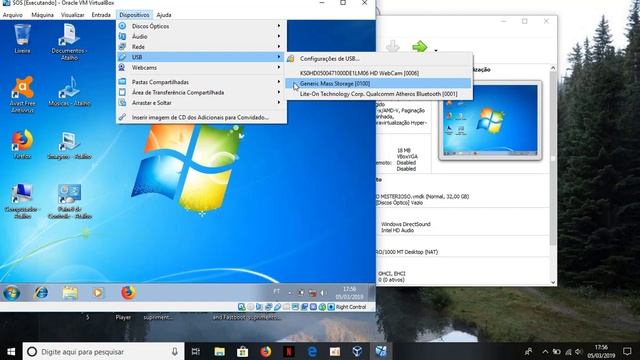
Task: Open the Ajuda menu
Action: 164,15
